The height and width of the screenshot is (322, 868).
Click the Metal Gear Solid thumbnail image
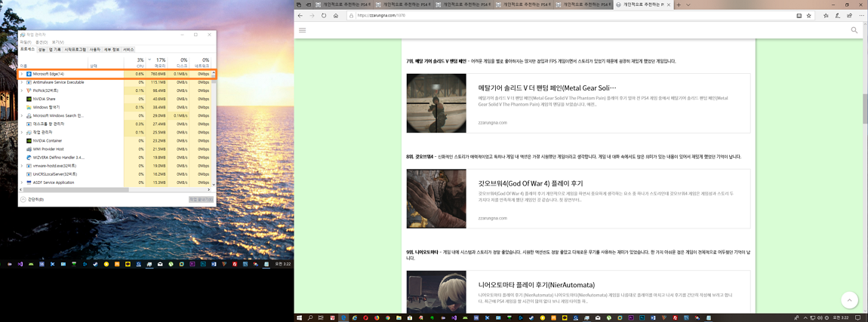coord(436,103)
